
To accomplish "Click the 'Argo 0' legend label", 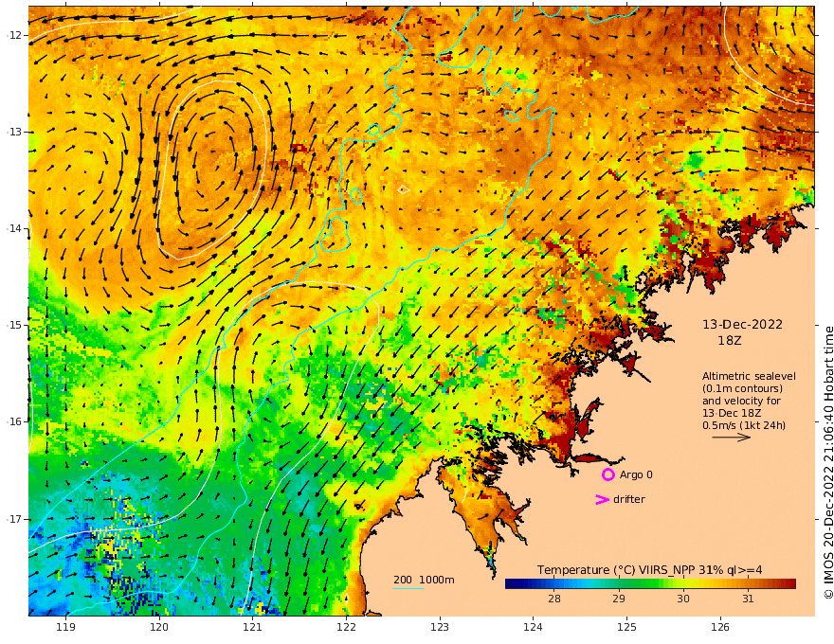I will pos(636,474).
